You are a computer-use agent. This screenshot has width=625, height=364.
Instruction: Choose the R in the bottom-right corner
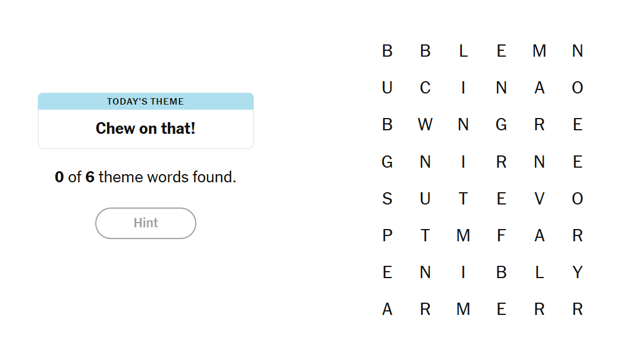[577, 309]
